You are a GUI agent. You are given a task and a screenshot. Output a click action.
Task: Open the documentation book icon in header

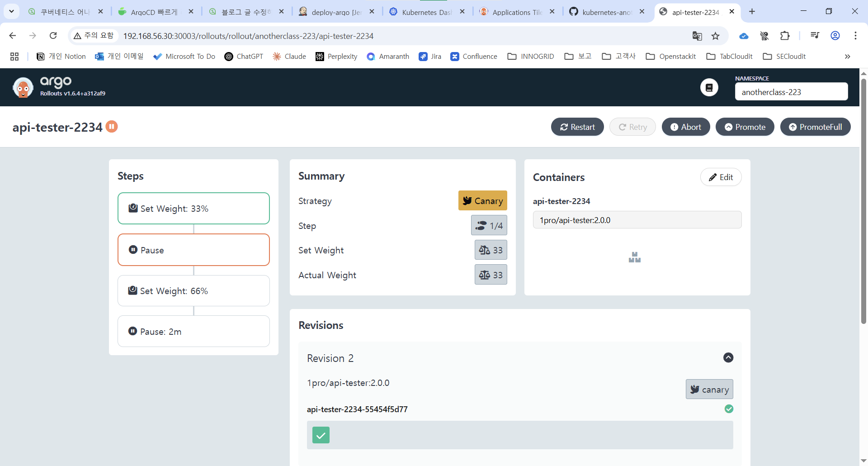[x=709, y=87]
